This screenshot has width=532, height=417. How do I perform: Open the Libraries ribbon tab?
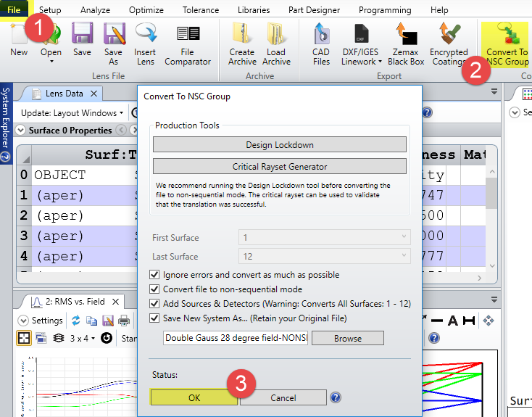click(x=254, y=10)
